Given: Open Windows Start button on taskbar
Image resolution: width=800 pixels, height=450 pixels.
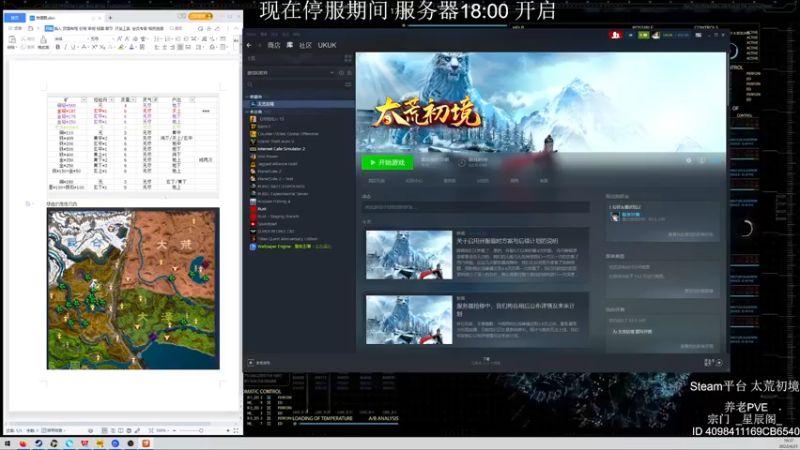Looking at the screenshot, I should point(7,443).
